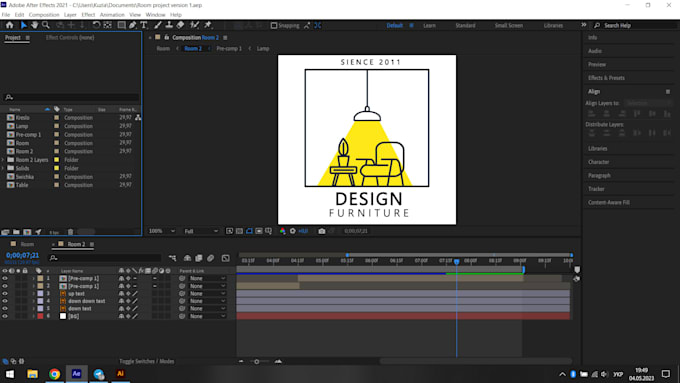
Task: Hide layer 2 Pre-comp 1 with eye toggle
Action: tap(5, 286)
